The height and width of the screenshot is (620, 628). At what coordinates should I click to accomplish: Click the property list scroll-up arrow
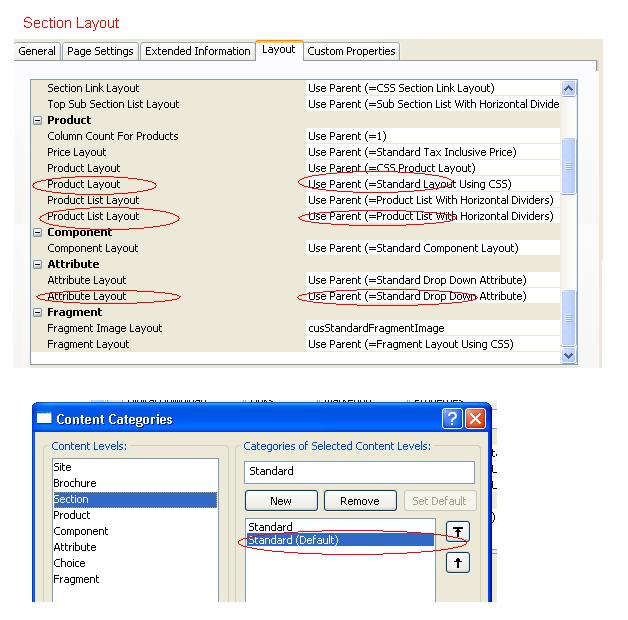[x=568, y=89]
